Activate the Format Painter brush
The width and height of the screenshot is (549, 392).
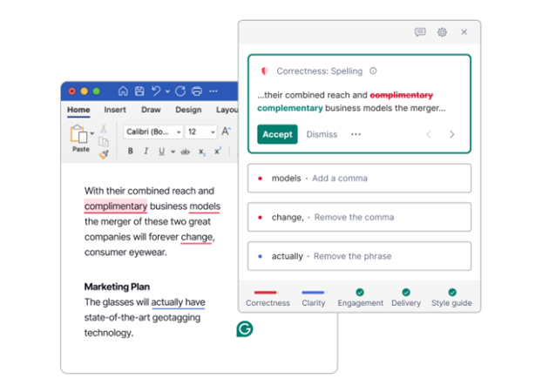coord(104,154)
